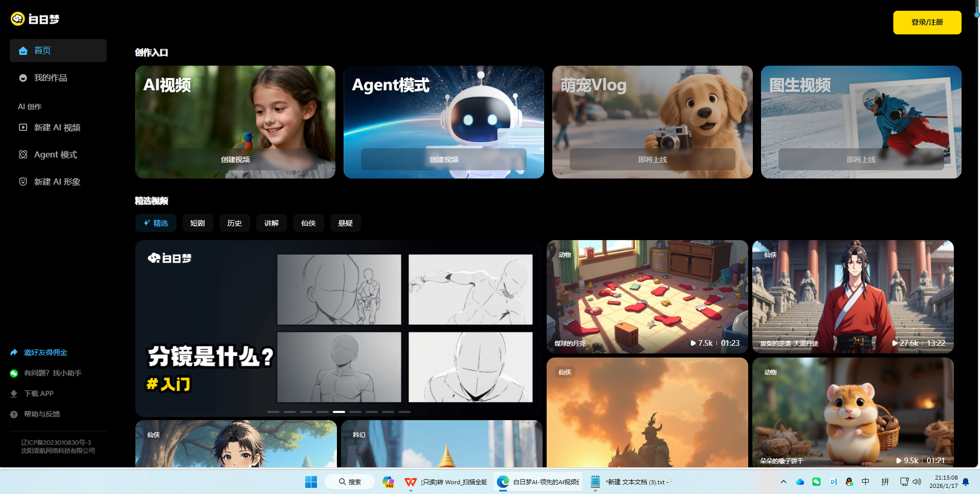Select the 仙侠 filter tab

coord(308,223)
